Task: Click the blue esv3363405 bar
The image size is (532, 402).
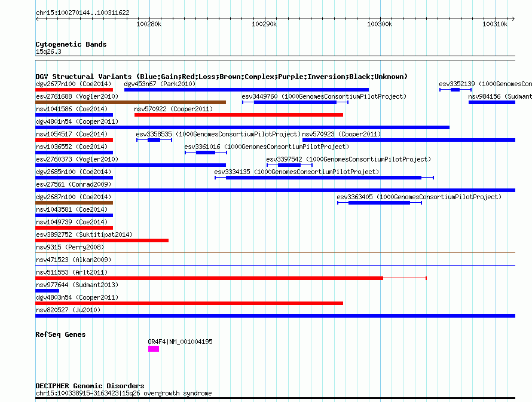Action: (x=380, y=203)
